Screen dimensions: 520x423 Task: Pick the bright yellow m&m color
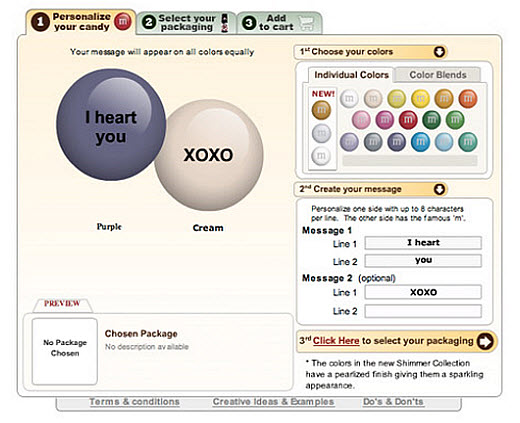coord(420,98)
